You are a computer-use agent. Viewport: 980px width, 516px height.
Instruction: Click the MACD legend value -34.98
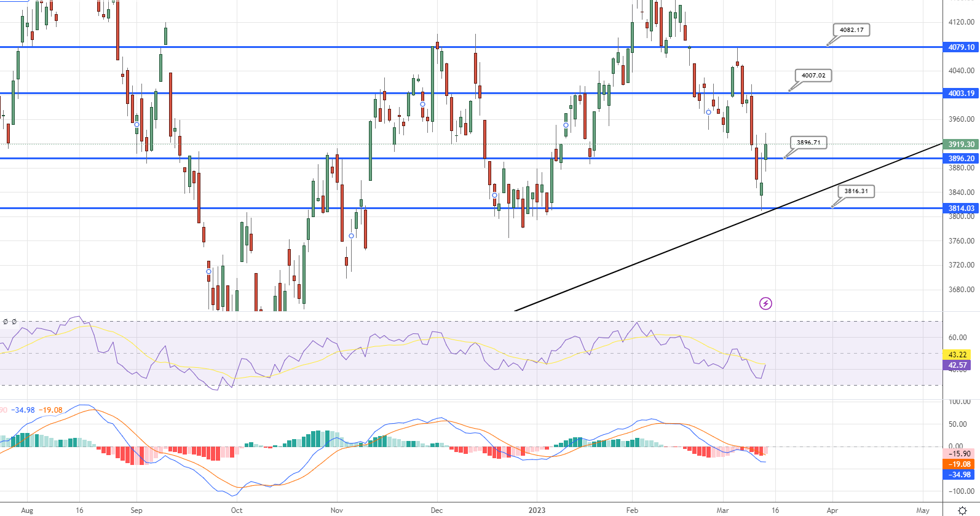point(25,410)
